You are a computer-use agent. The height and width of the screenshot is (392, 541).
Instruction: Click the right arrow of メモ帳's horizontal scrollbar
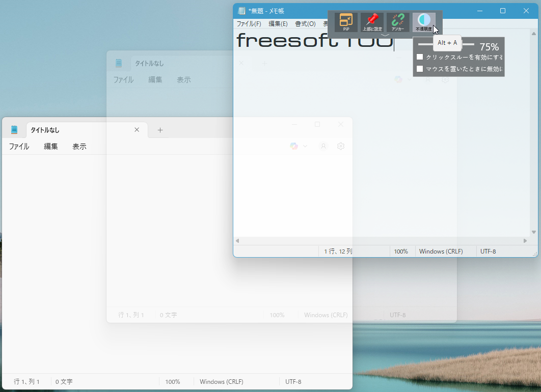click(525, 241)
